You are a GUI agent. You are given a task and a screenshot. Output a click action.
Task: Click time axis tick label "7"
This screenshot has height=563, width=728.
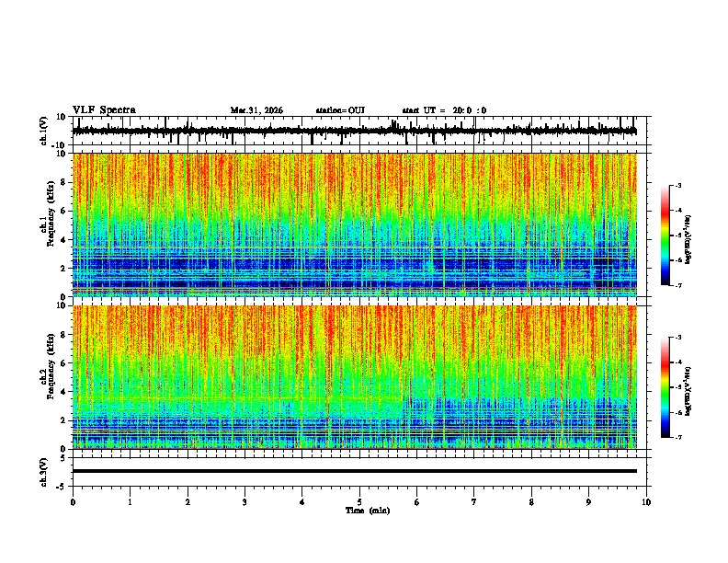click(474, 502)
